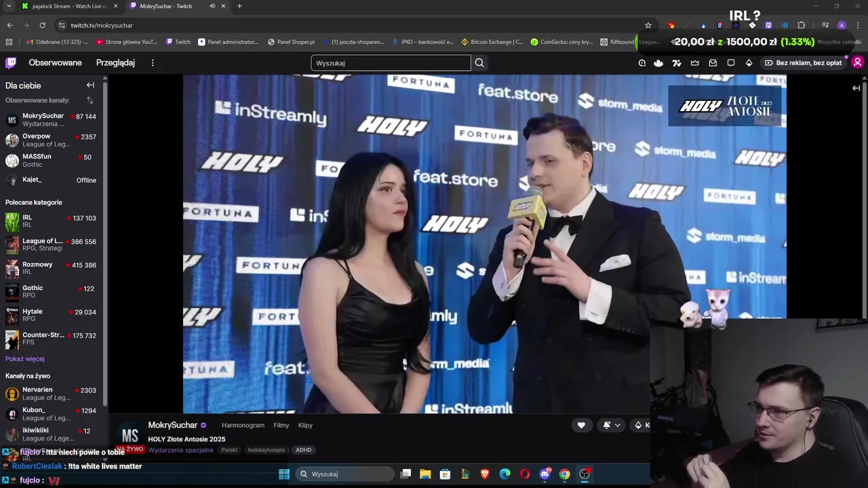Viewport: 868px width, 488px height.
Task: Open File Explorer from the taskbar
Action: tap(425, 474)
